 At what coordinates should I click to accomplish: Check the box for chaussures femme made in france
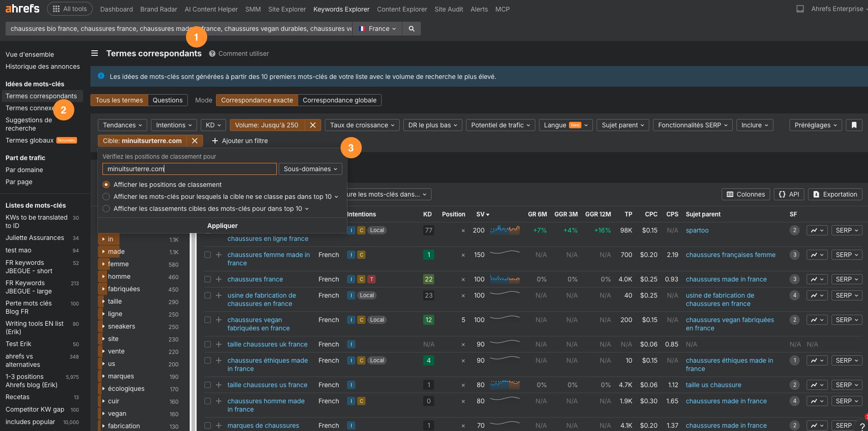208,255
